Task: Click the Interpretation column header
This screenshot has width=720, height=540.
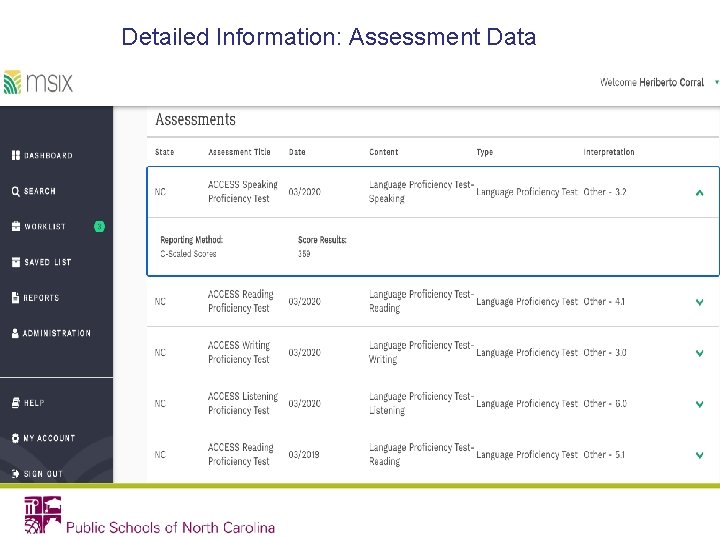Action: click(x=609, y=152)
